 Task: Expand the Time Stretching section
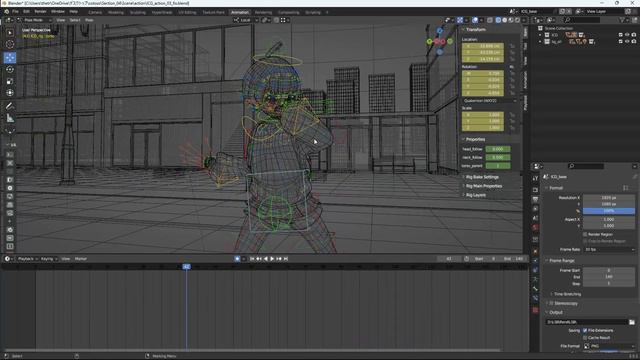[x=567, y=294]
